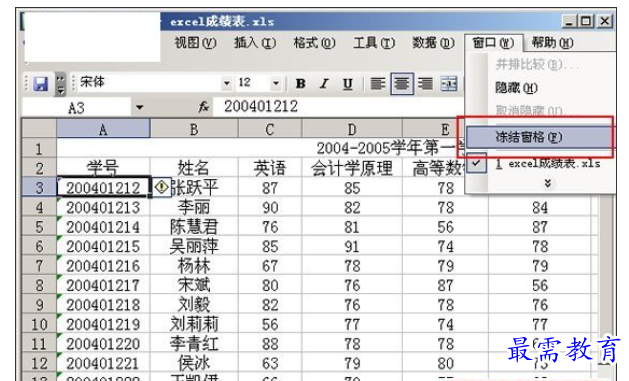Click Select All corner box

tap(39, 129)
